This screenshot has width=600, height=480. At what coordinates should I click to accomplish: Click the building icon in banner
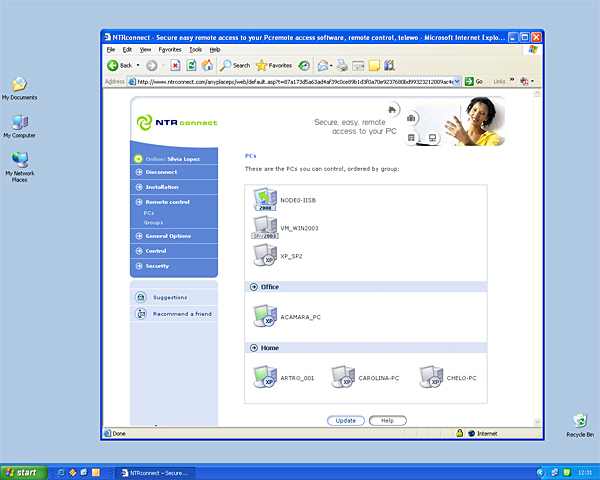(411, 138)
